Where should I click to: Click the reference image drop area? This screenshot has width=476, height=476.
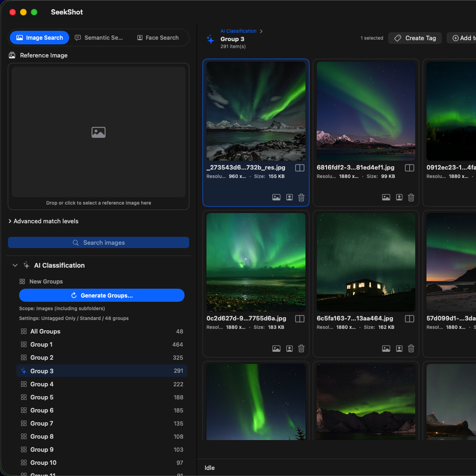tap(99, 136)
